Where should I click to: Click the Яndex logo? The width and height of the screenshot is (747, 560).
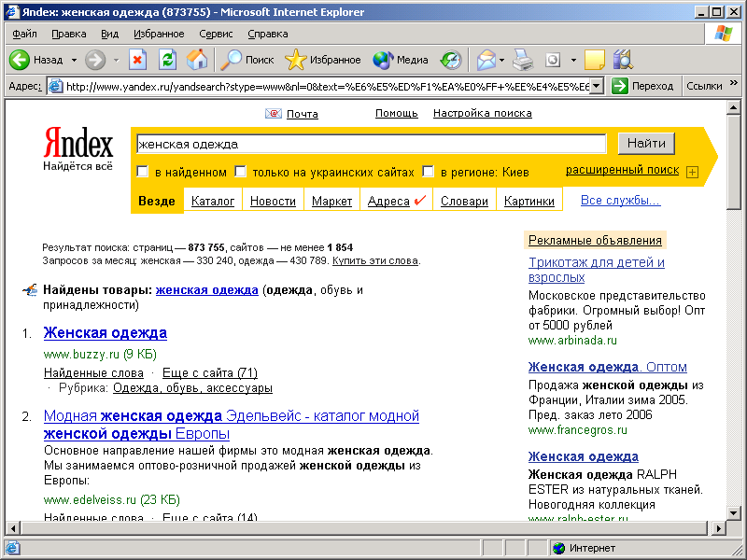(x=78, y=143)
